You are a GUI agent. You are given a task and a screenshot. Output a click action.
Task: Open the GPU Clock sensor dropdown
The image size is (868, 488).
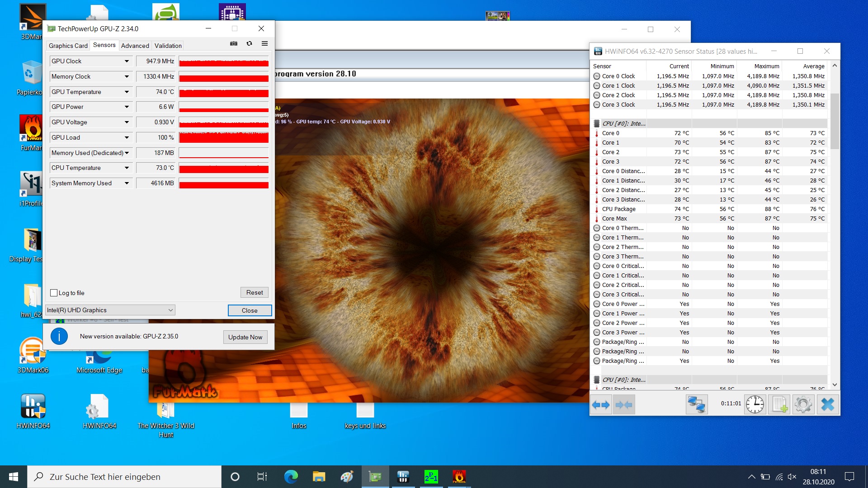127,61
